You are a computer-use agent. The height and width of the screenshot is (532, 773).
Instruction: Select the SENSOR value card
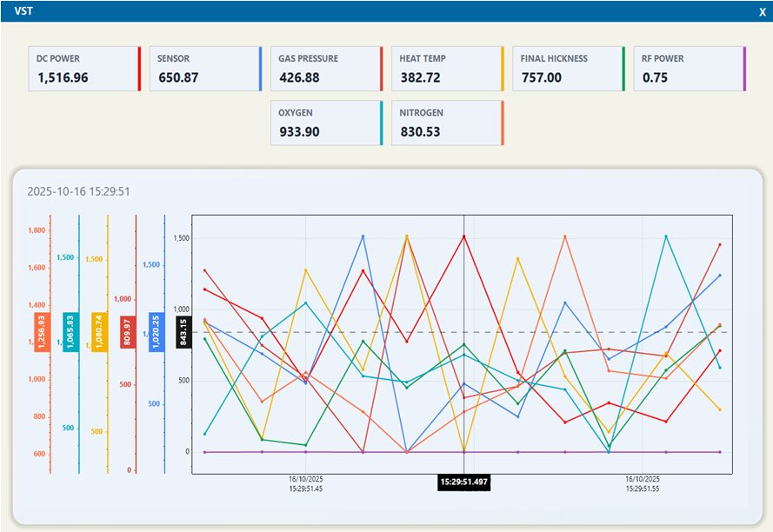205,69
